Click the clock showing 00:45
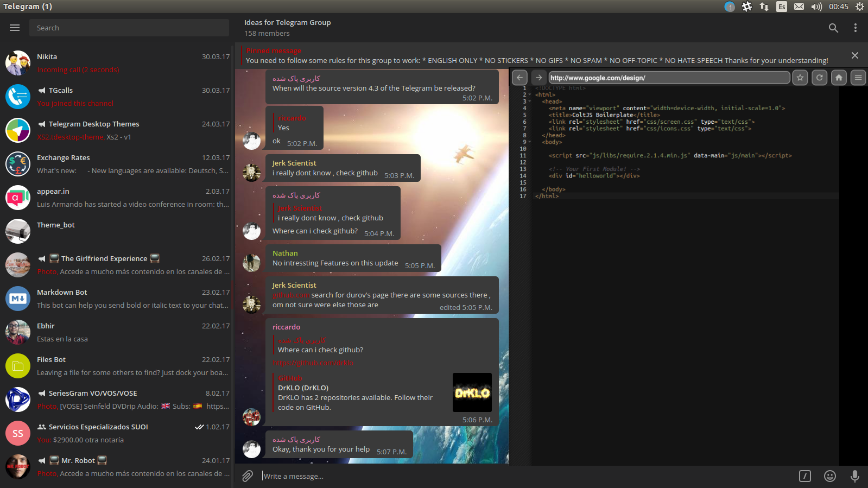The width and height of the screenshot is (868, 488). tap(838, 7)
